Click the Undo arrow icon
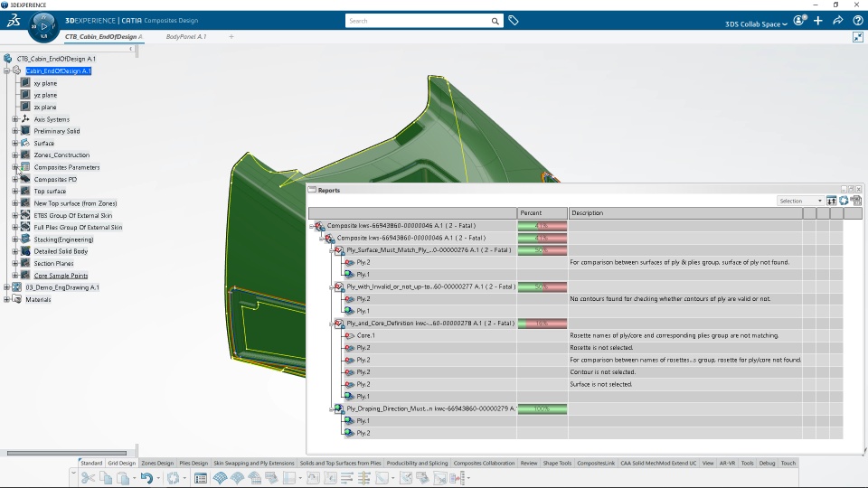Screen dimensions: 868x488 (146, 478)
